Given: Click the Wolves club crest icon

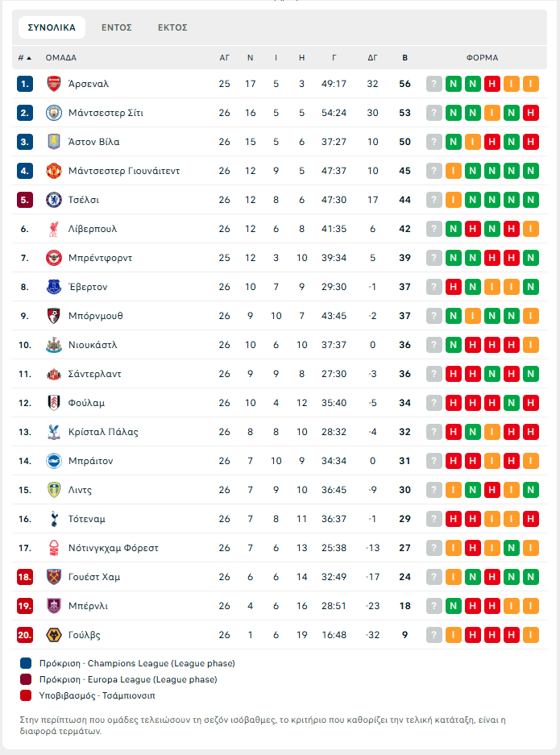Looking at the screenshot, I should coord(54,635).
